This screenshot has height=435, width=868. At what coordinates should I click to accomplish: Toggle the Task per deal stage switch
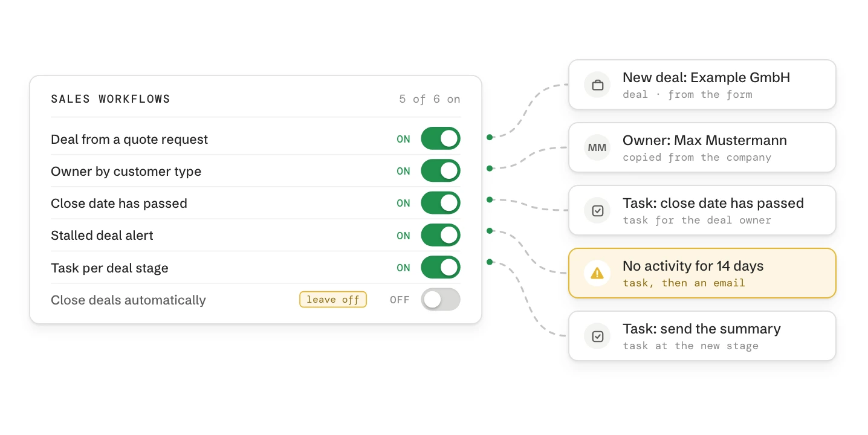[441, 268]
